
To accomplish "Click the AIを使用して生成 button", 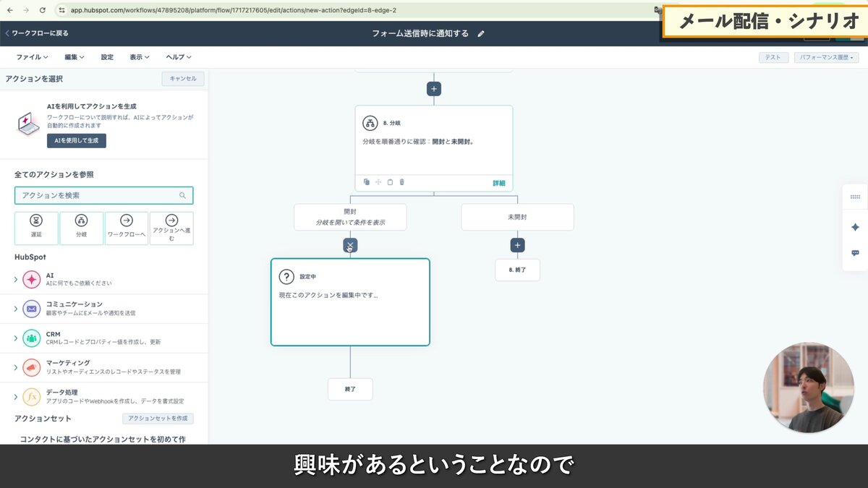I will pos(76,141).
